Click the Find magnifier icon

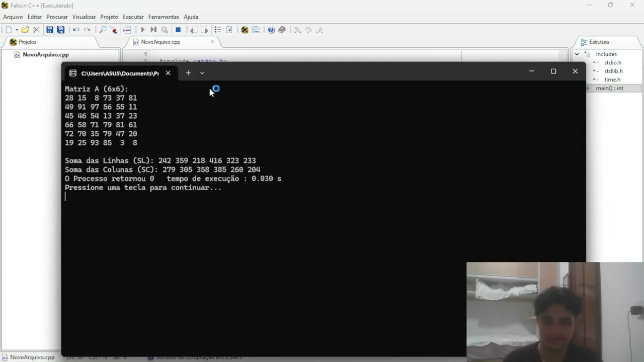pos(103,30)
